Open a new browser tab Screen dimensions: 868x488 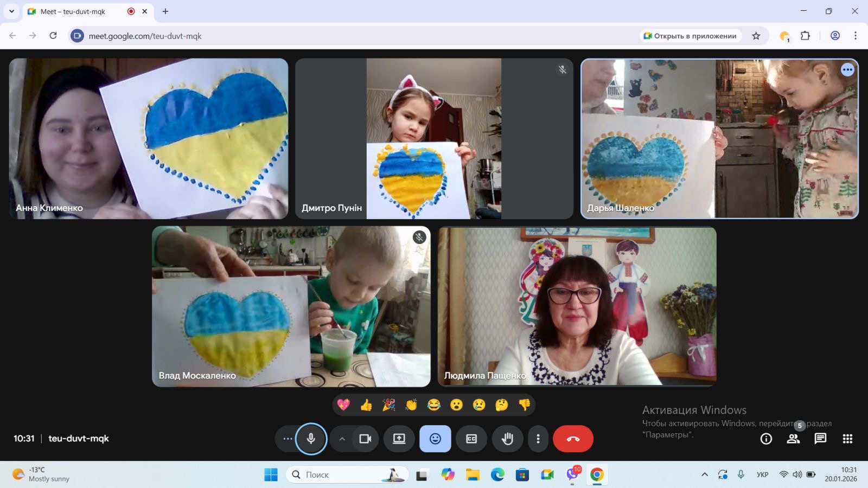tap(165, 11)
